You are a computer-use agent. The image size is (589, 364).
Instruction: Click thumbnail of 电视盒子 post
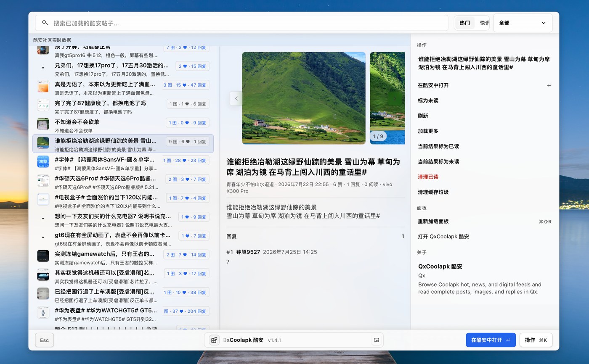pos(43,199)
